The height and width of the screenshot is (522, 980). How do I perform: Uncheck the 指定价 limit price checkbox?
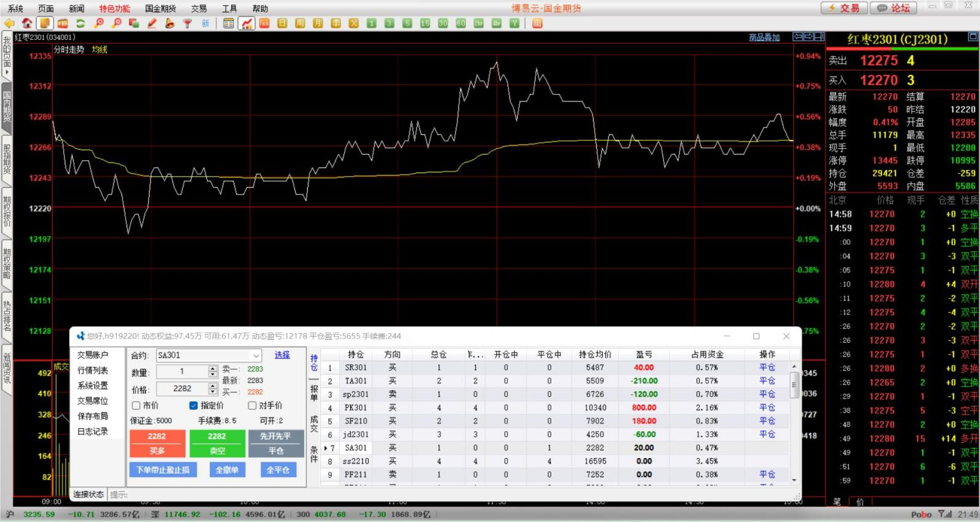pyautogui.click(x=193, y=405)
